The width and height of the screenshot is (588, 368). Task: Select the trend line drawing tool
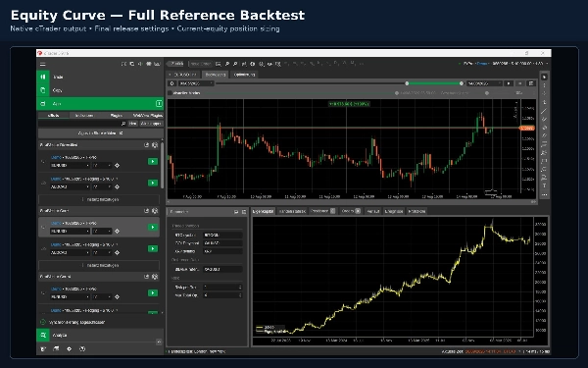tap(544, 111)
